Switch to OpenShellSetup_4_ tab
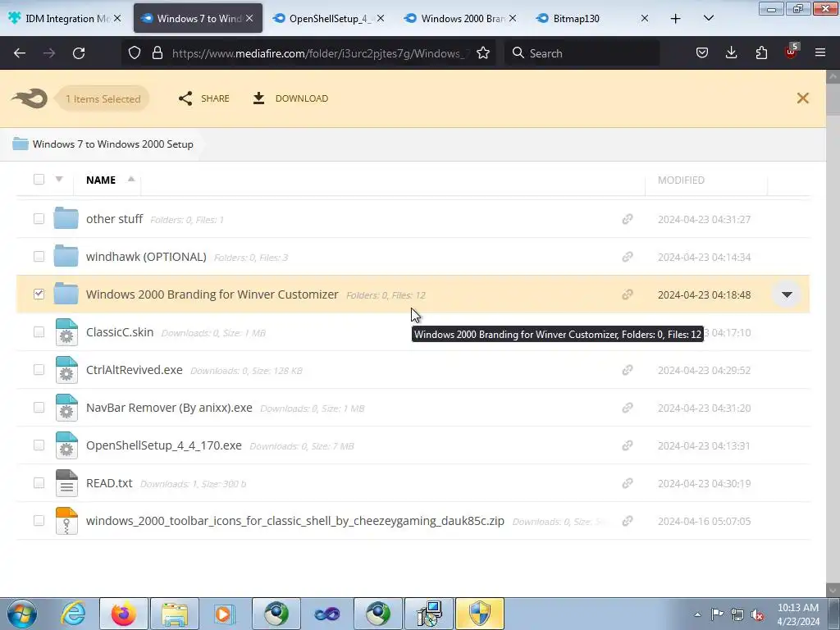This screenshot has height=630, width=840. point(328,18)
